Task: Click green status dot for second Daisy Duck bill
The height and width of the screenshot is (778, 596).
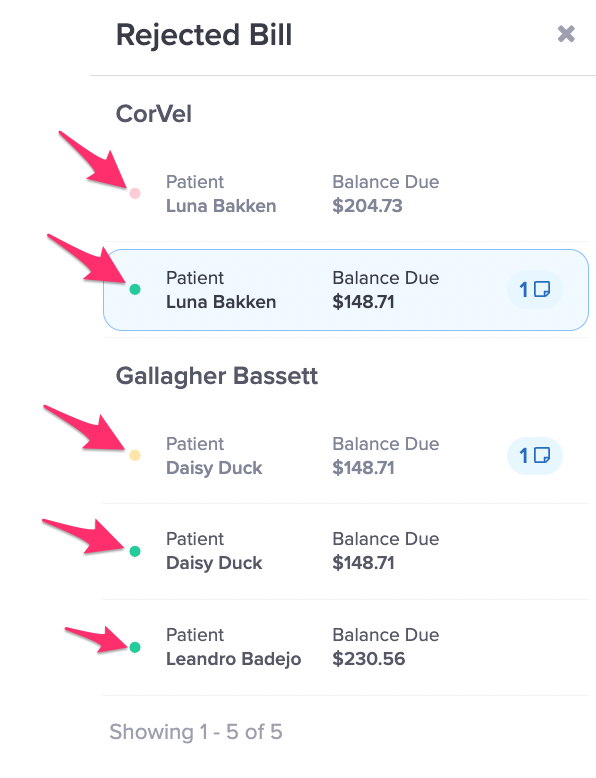Action: pos(134,551)
